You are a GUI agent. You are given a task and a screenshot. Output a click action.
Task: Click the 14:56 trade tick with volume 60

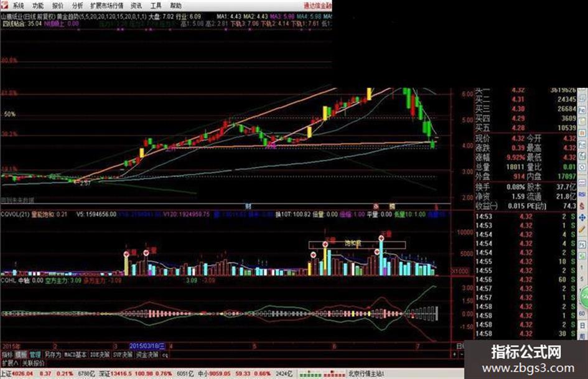525,279
